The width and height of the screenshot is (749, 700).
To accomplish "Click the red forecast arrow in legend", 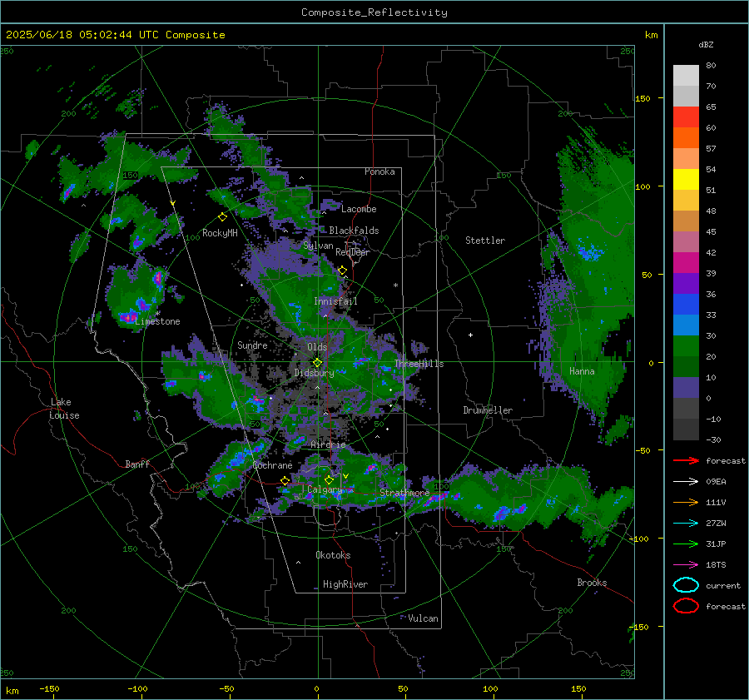I will point(686,460).
